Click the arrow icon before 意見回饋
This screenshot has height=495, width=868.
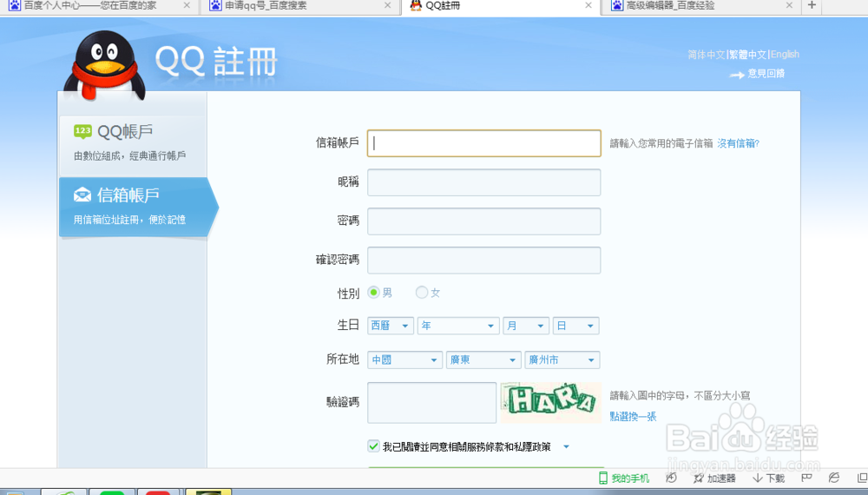click(737, 75)
